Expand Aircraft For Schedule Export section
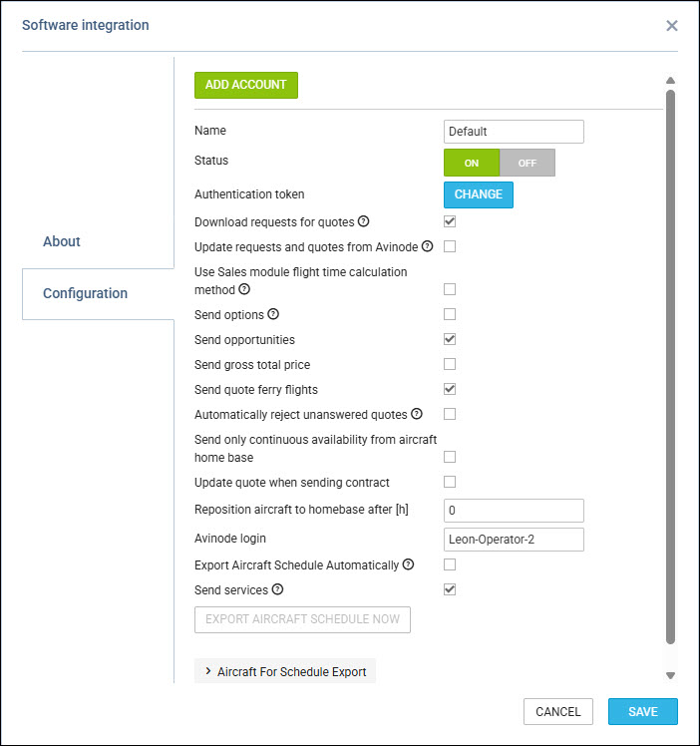This screenshot has height=746, width=700. point(285,671)
